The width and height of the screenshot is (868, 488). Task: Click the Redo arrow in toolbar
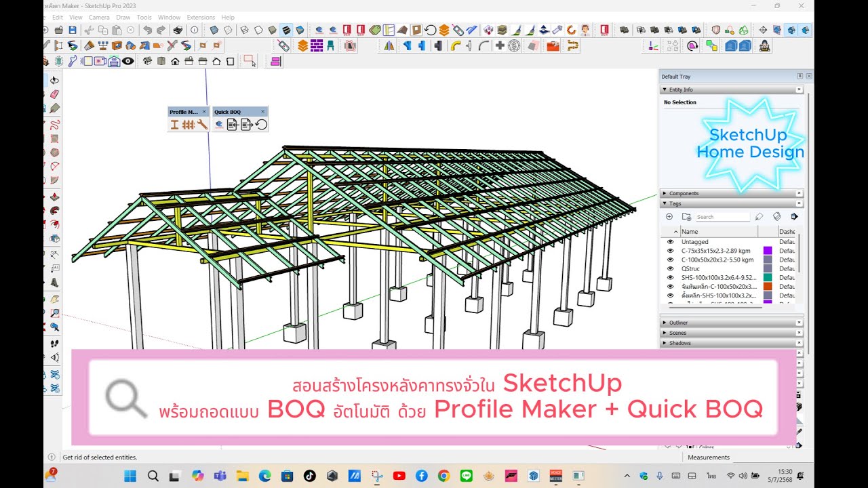coord(161,30)
